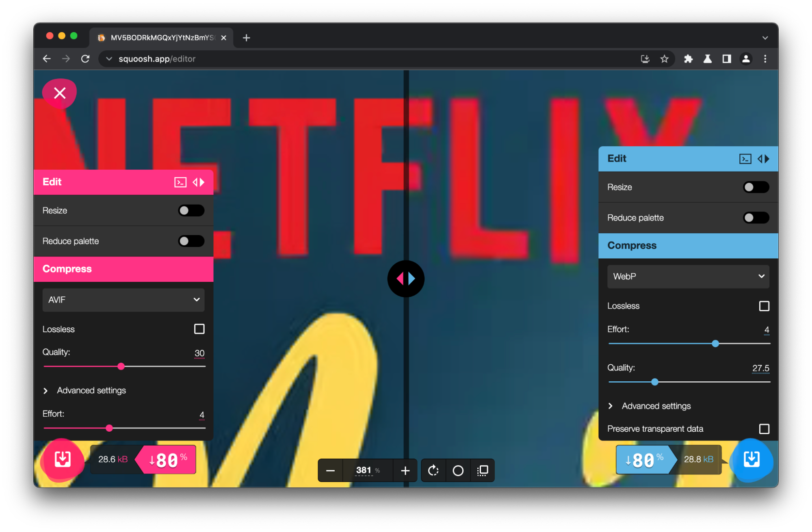Open the side panel icon
The width and height of the screenshot is (812, 532).
click(727, 59)
